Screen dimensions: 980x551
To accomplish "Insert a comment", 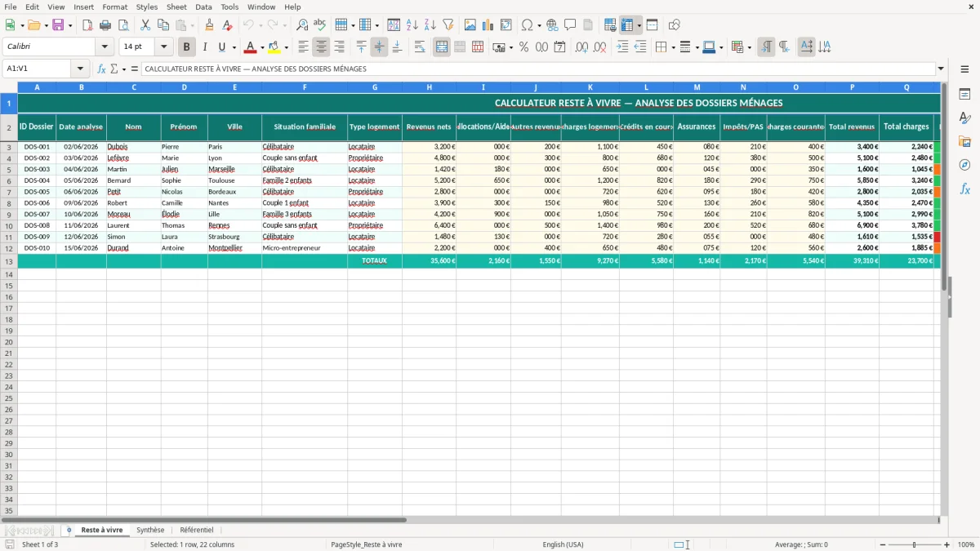I will pyautogui.click(x=570, y=25).
